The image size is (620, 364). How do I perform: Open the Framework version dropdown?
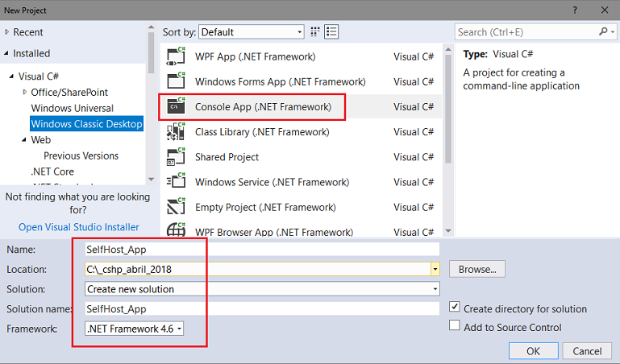(134, 329)
